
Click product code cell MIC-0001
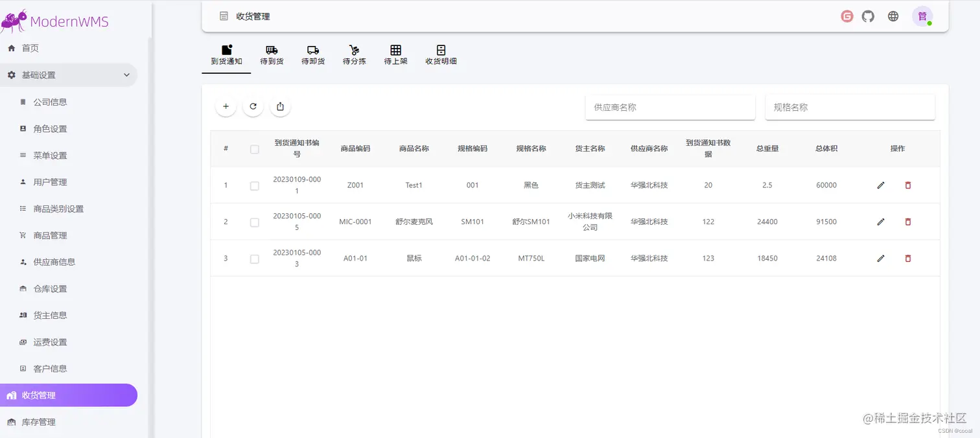point(355,222)
